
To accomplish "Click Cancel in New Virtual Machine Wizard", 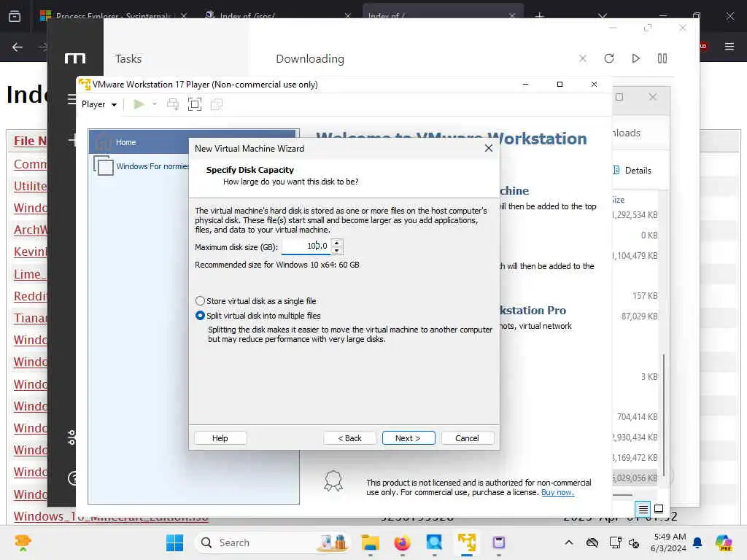I will click(468, 438).
